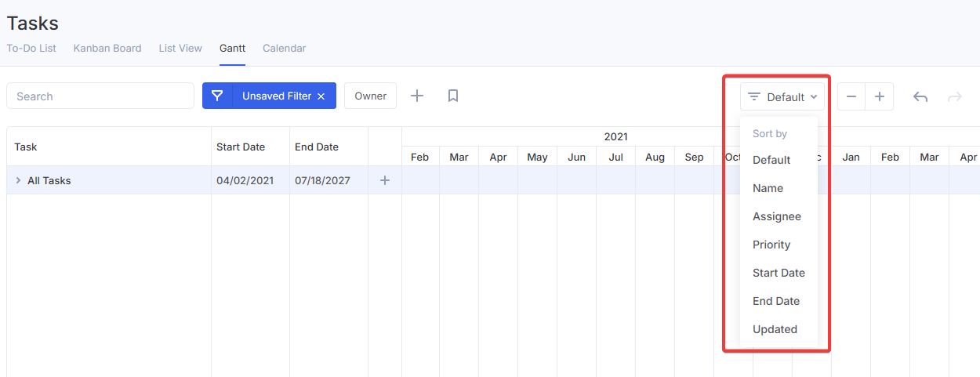Click the May month column header
The height and width of the screenshot is (377, 980).
click(537, 157)
